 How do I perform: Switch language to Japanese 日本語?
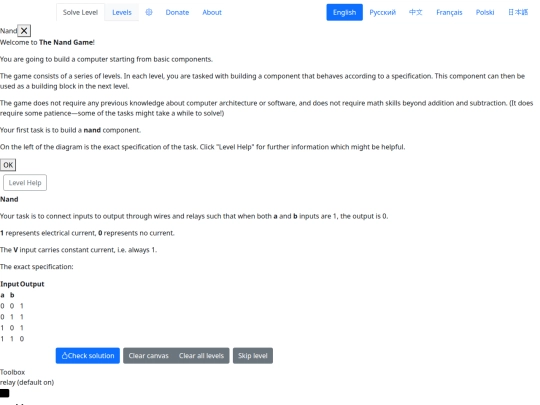click(x=518, y=12)
